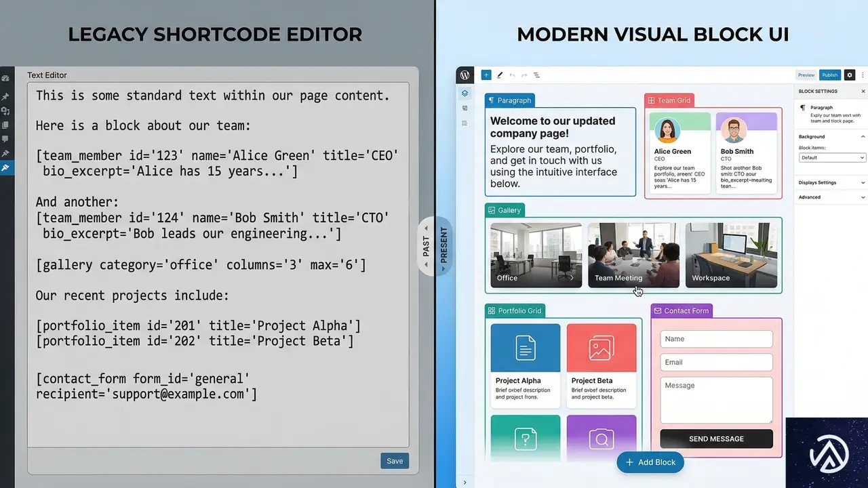Select the pencil edit tool in toolbar
This screenshot has width=868, height=488.
tap(500, 75)
